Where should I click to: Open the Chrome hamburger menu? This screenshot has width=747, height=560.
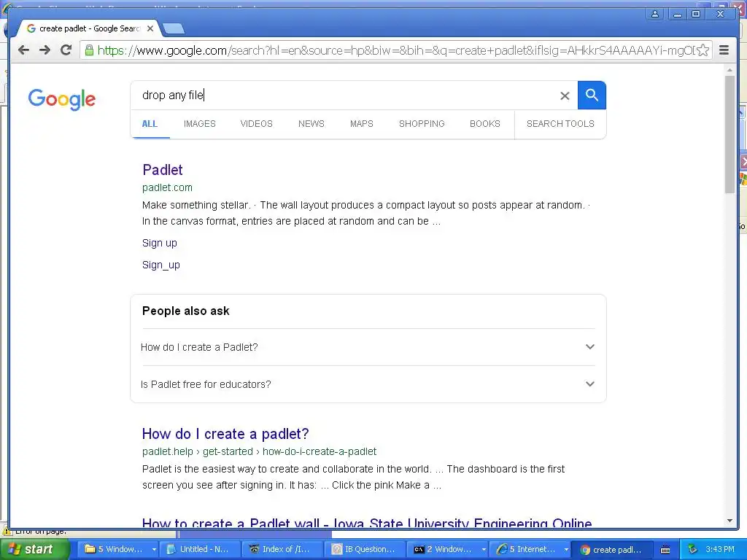(x=724, y=50)
